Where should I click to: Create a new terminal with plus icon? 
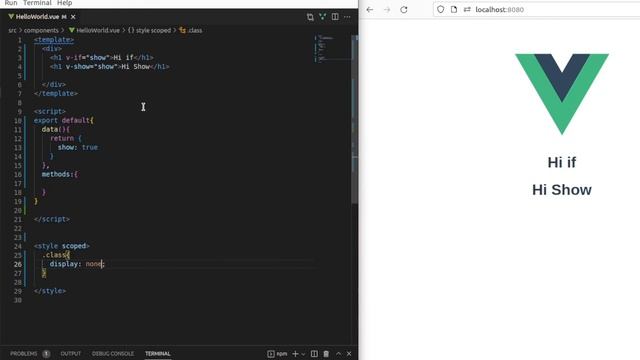296,353
